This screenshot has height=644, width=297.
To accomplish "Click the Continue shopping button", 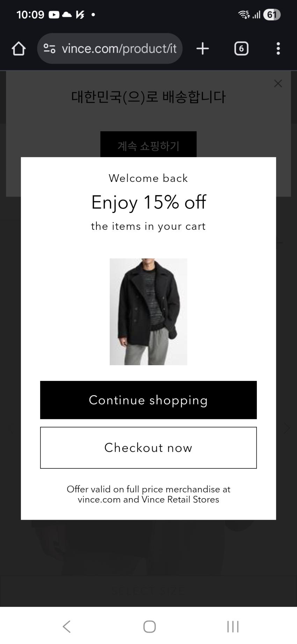I will coord(148,400).
